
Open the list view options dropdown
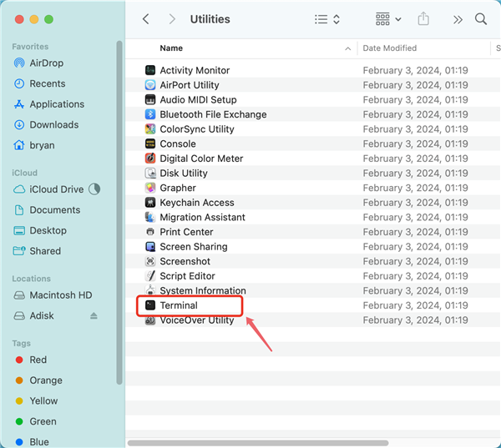click(327, 19)
